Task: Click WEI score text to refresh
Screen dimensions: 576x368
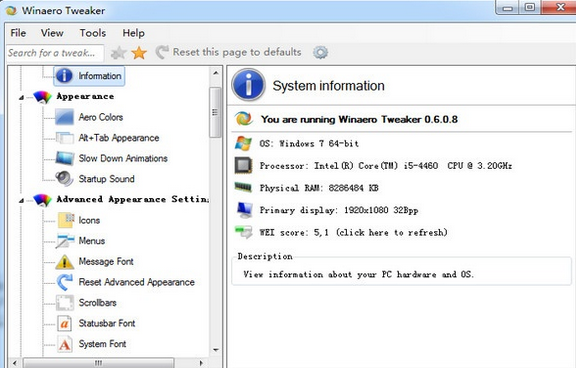Action: (x=353, y=232)
